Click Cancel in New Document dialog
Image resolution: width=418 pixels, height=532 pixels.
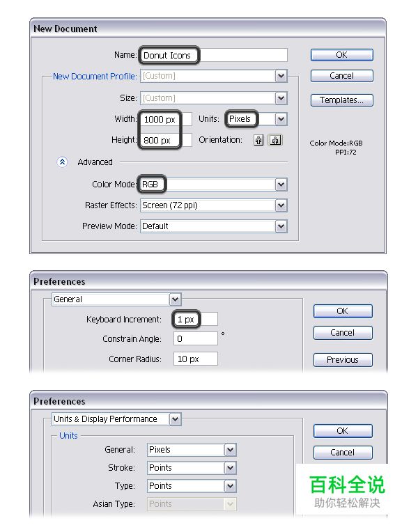pyautogui.click(x=341, y=76)
